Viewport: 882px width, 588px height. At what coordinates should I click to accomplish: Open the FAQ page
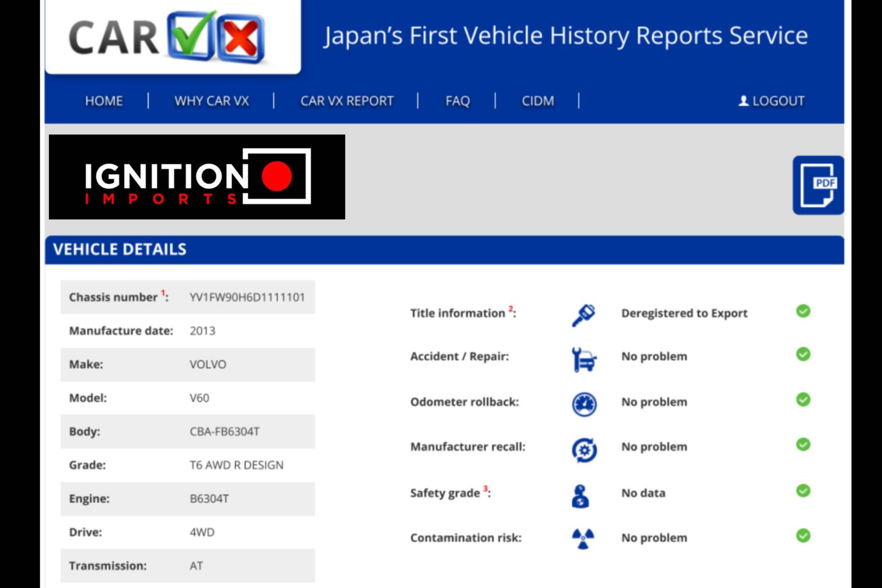point(457,101)
